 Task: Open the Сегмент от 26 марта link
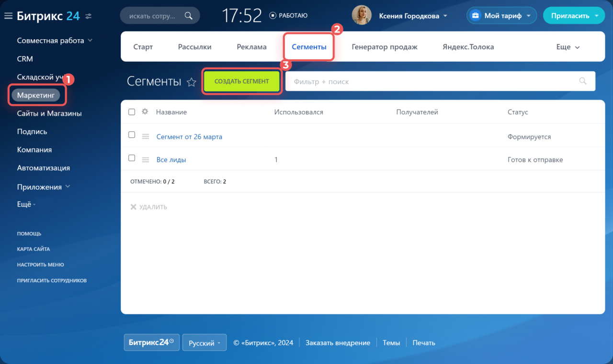point(189,137)
